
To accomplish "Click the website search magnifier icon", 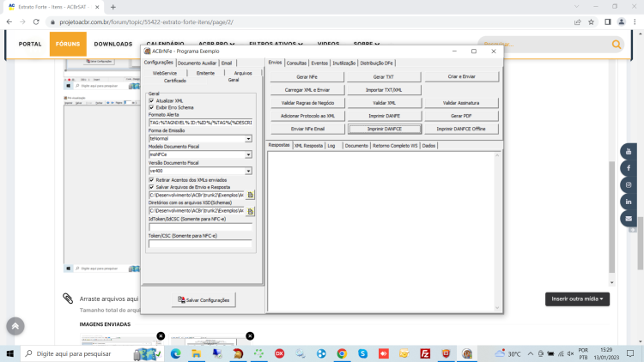I will tap(616, 45).
